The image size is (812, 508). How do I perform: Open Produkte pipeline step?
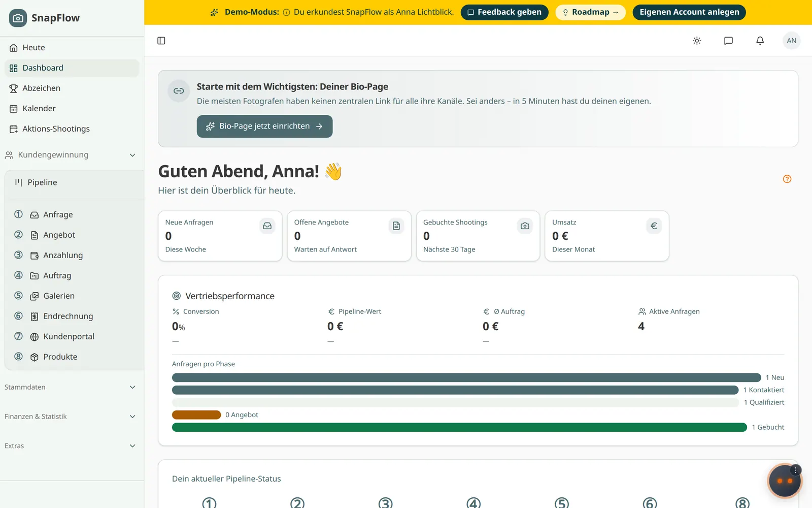coord(75,357)
